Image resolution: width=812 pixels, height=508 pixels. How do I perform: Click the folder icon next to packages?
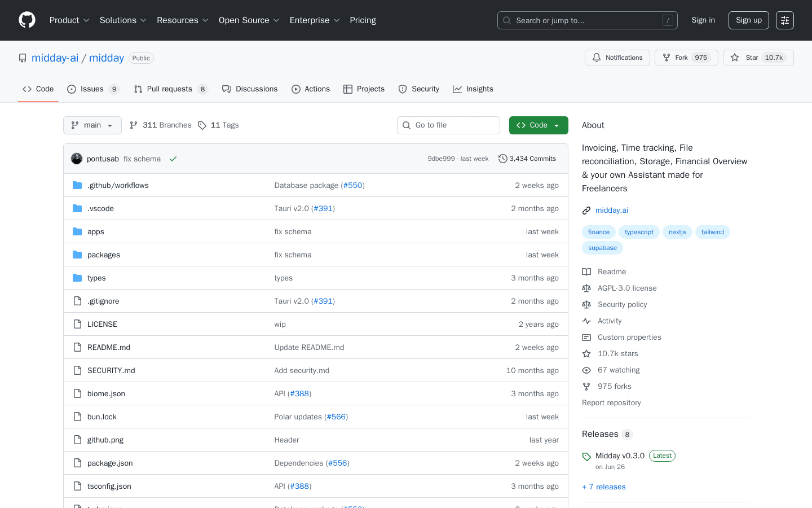coord(77,255)
